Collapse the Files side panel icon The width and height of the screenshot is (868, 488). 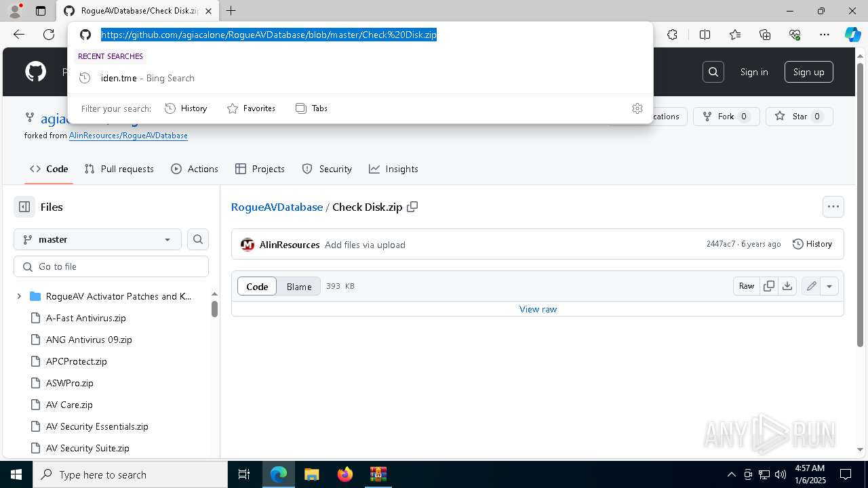pos(24,207)
